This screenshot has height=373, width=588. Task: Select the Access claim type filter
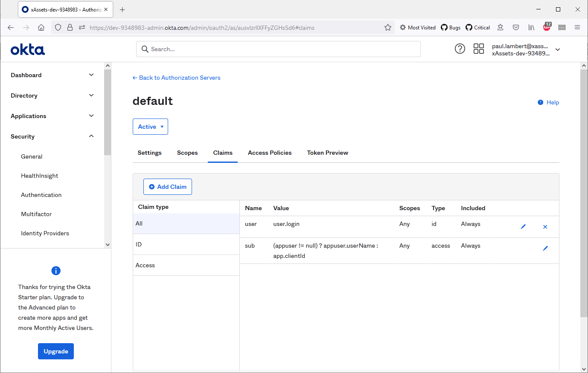point(145,265)
